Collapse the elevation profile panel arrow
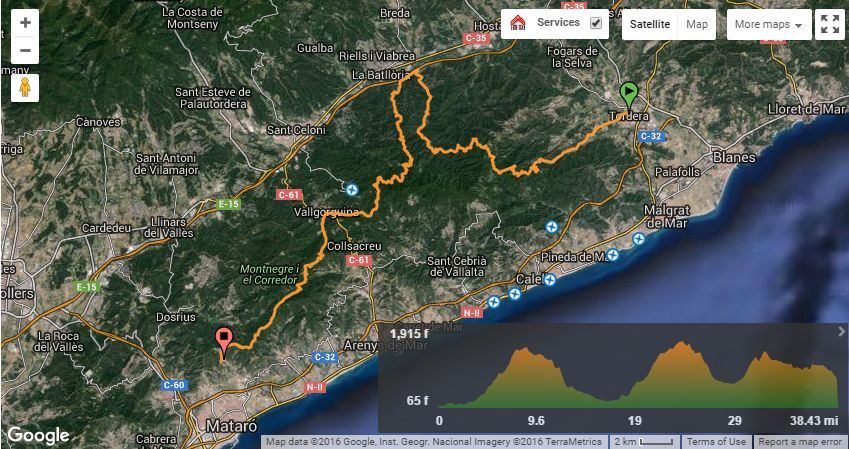 click(841, 331)
